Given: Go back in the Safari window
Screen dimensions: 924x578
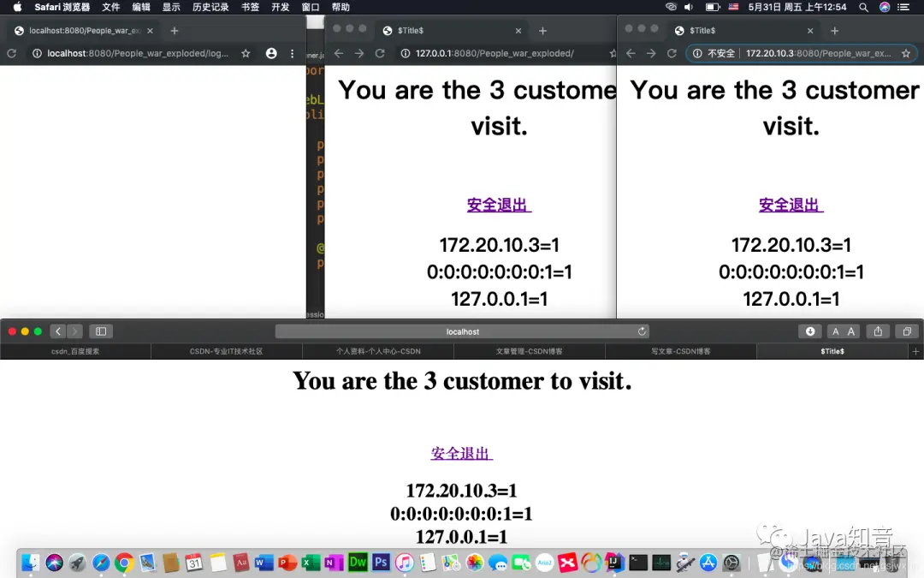Looking at the screenshot, I should click(58, 331).
